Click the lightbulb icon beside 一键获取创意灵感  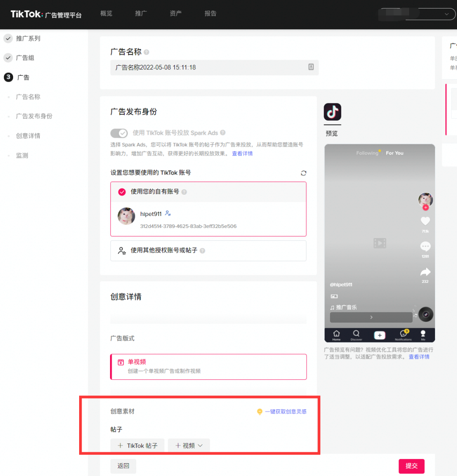coord(259,412)
